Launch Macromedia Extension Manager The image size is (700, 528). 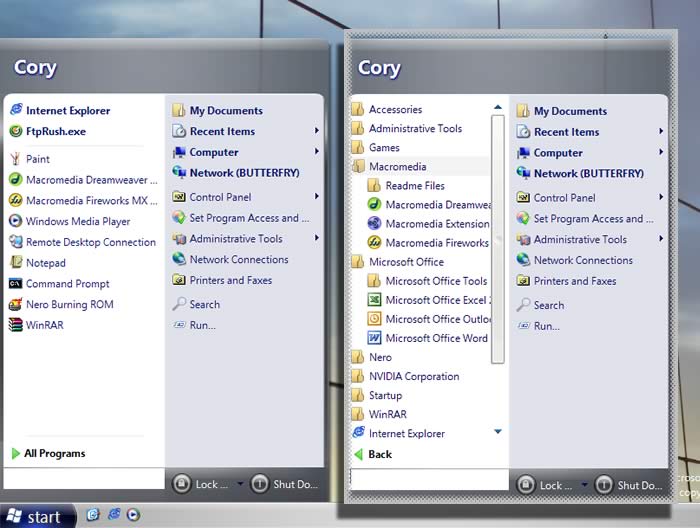[429, 224]
